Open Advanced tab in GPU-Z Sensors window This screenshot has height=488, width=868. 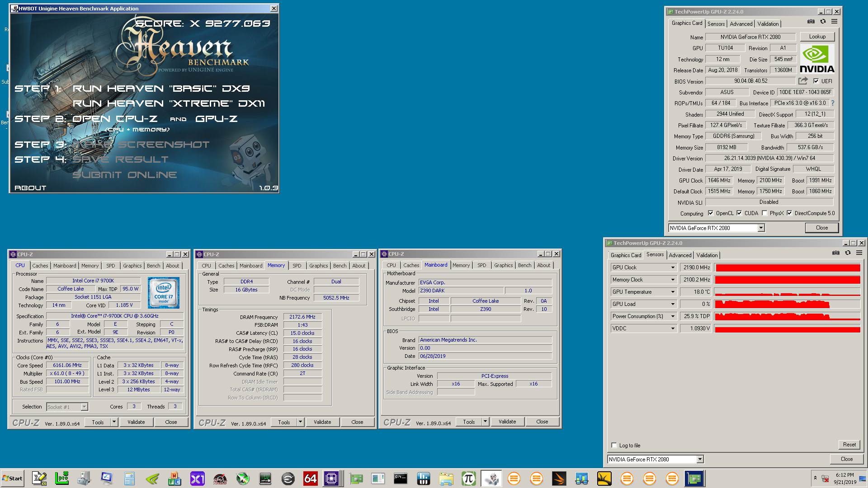[680, 255]
